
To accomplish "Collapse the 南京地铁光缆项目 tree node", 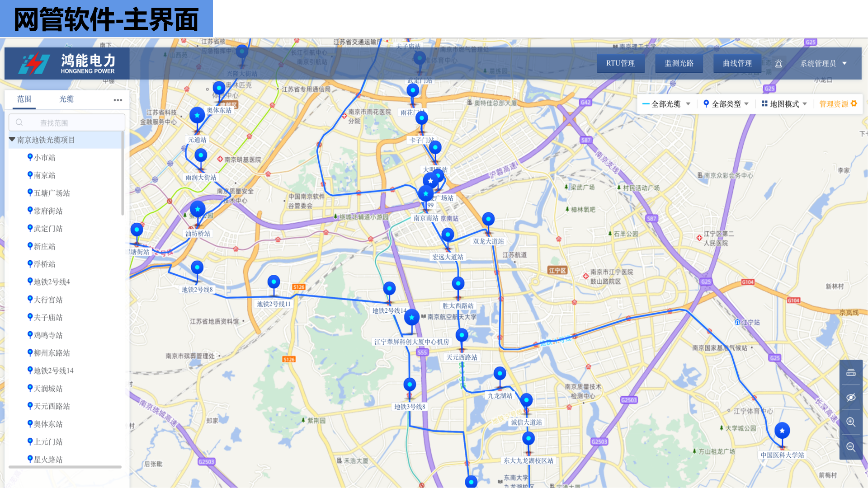I will (12, 140).
